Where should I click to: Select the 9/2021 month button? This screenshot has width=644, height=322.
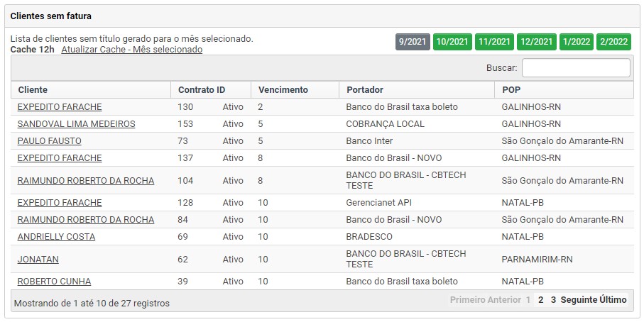point(413,42)
